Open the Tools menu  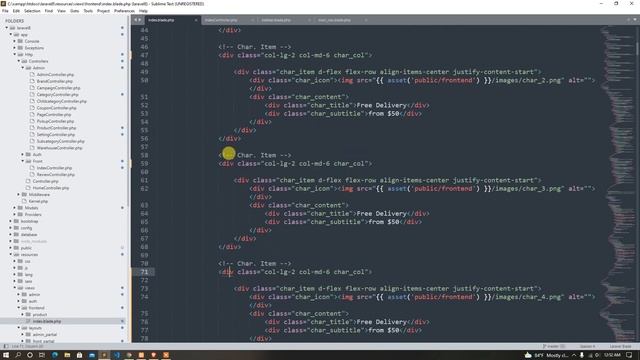coord(88,11)
